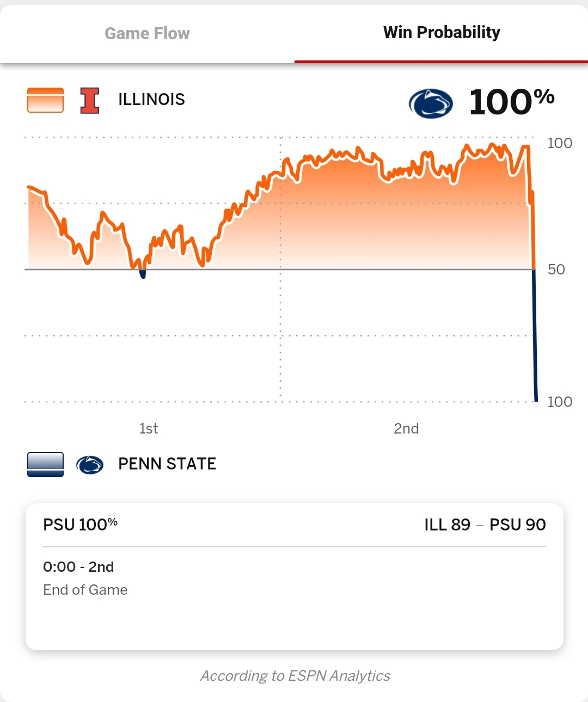Viewport: 588px width, 702px height.
Task: Click the Illinois orange color swatch
Action: pos(45,100)
